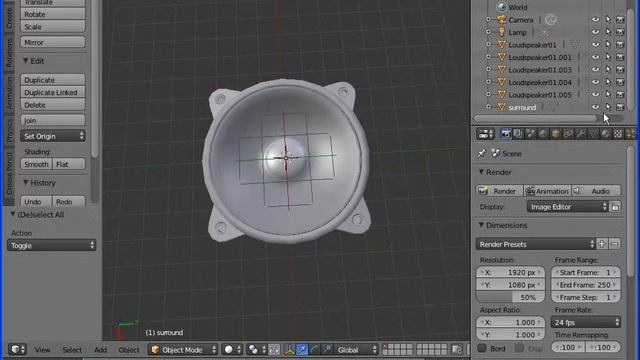Screen dimensions: 640x360
Task: Click the Lamp bulb icon in outliner
Action: (502, 32)
